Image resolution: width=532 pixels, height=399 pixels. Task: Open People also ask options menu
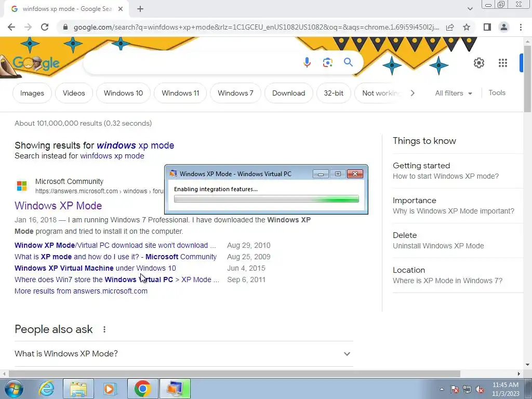pyautogui.click(x=104, y=329)
